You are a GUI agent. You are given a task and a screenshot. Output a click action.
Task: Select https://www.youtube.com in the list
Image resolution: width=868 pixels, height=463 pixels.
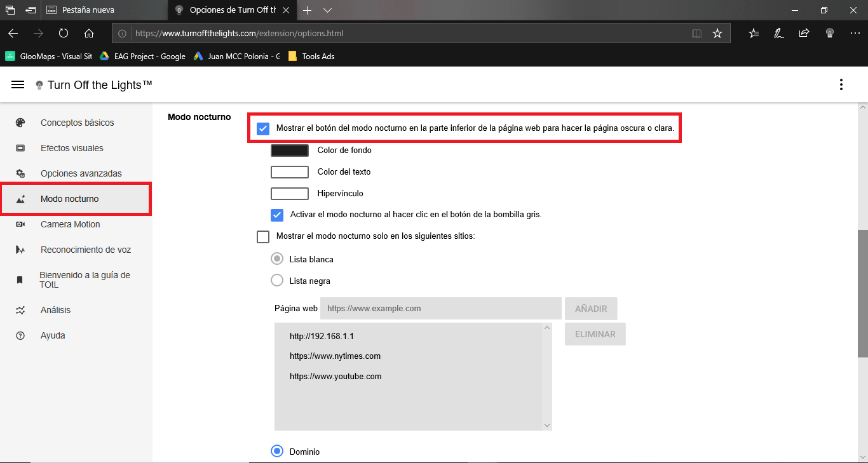click(336, 377)
